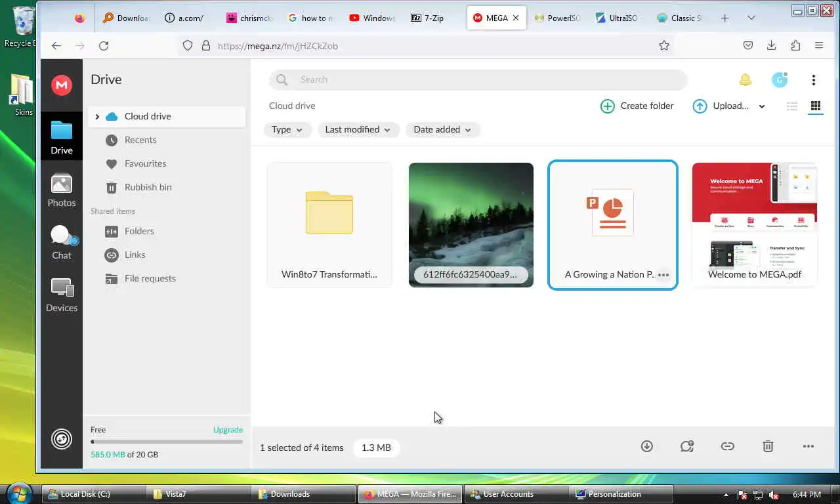Click the chat share icon in bottom bar
The height and width of the screenshot is (504, 840).
click(687, 446)
